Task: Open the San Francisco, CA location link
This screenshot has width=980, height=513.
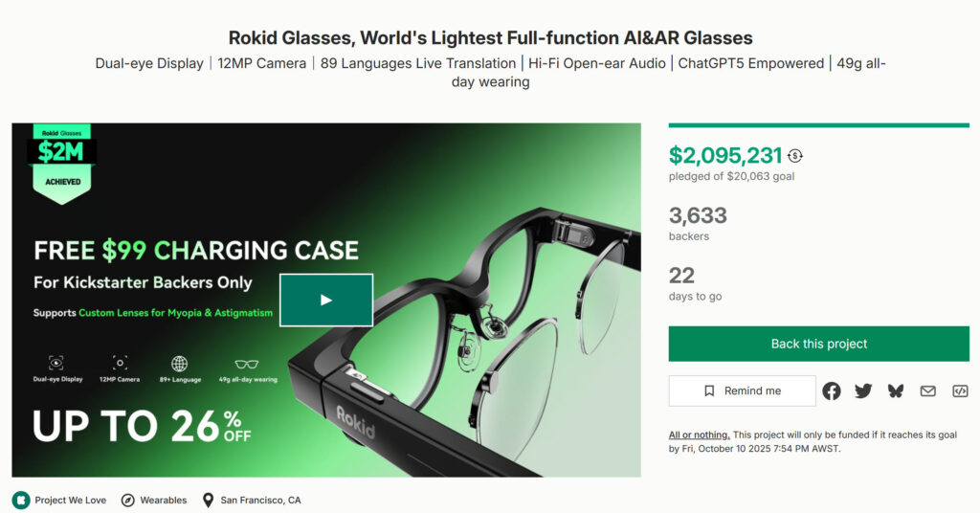Action: (260, 500)
